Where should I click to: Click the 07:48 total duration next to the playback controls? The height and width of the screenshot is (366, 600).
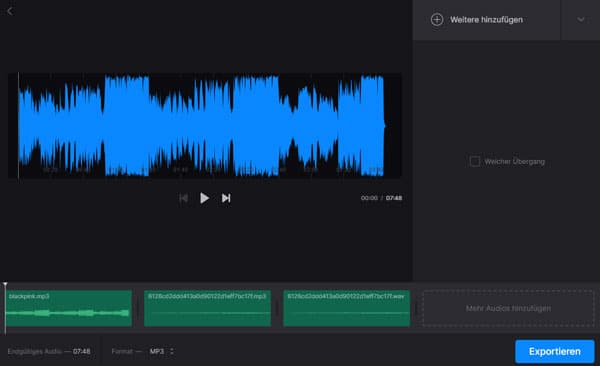coord(394,198)
